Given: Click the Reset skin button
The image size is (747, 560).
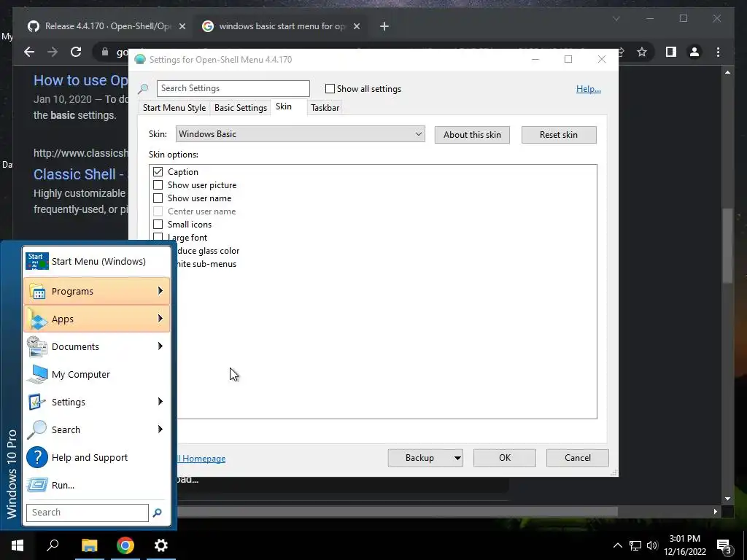Looking at the screenshot, I should click(559, 135).
